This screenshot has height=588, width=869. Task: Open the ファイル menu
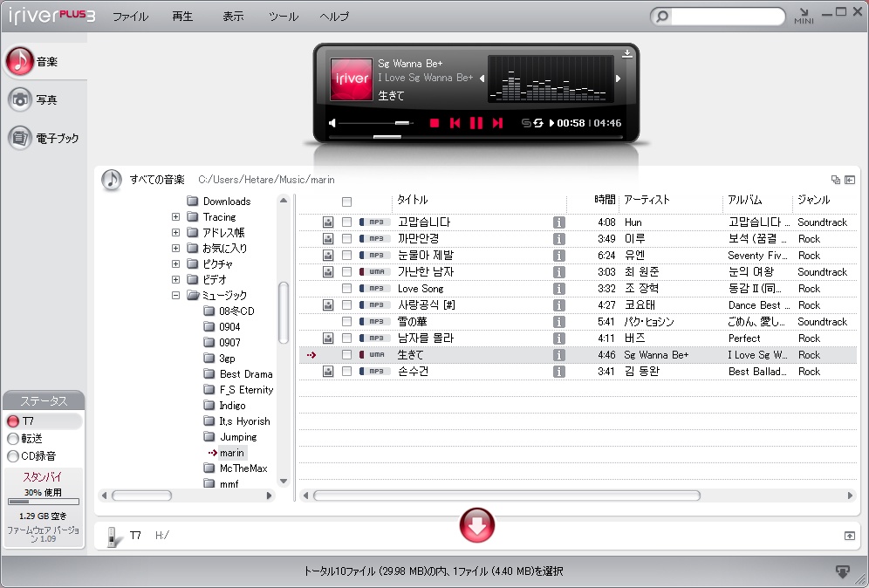(x=130, y=17)
